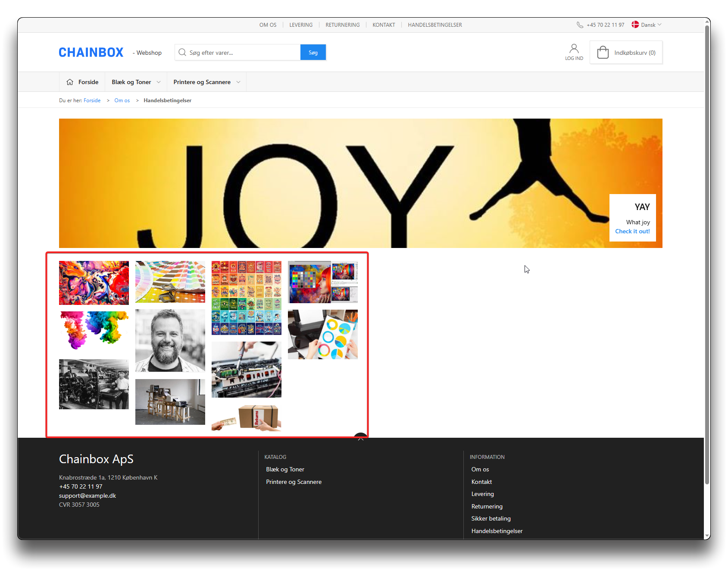Viewport: 728px width, 571px height.
Task: Click the Knabrostræde 1a address text
Action: [x=108, y=477]
